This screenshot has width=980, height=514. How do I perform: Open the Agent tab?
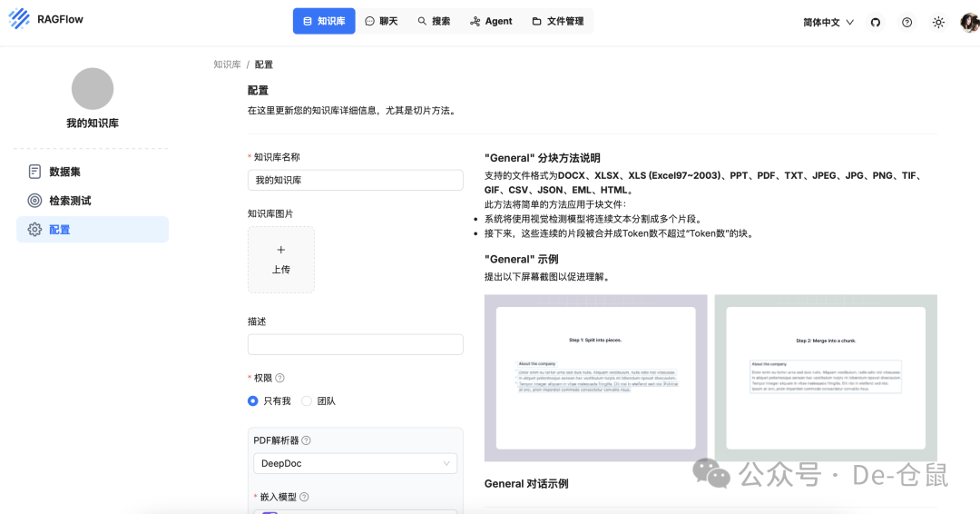coord(491,21)
